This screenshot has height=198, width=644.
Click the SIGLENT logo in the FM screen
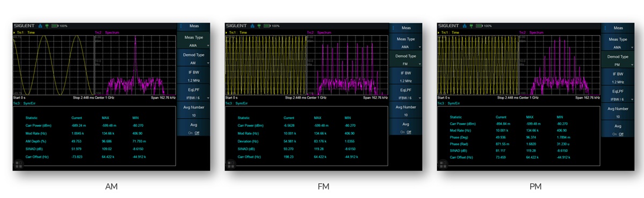[x=236, y=26]
